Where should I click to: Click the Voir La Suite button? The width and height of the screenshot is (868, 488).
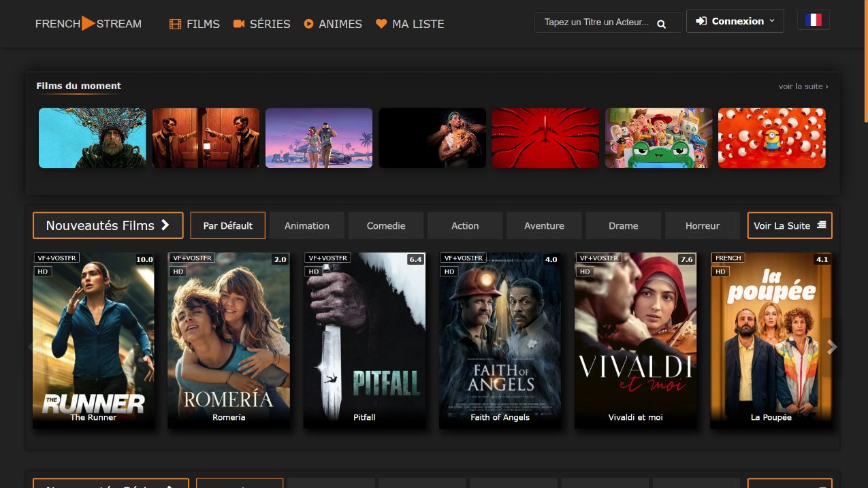tap(790, 225)
